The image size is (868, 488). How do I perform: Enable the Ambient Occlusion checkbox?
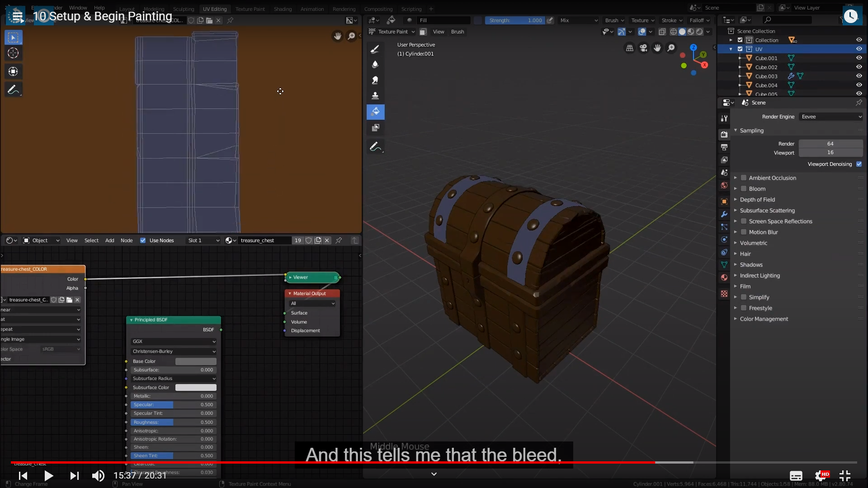click(744, 178)
